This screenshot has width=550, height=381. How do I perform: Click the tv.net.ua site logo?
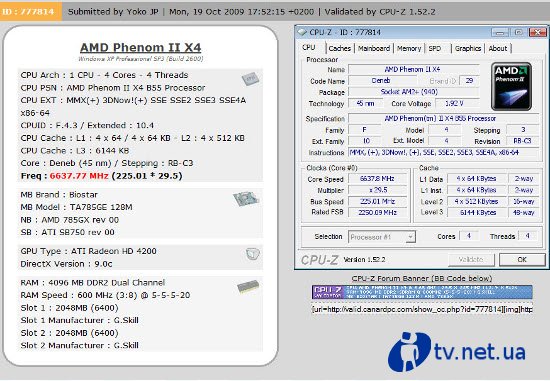tap(457, 352)
